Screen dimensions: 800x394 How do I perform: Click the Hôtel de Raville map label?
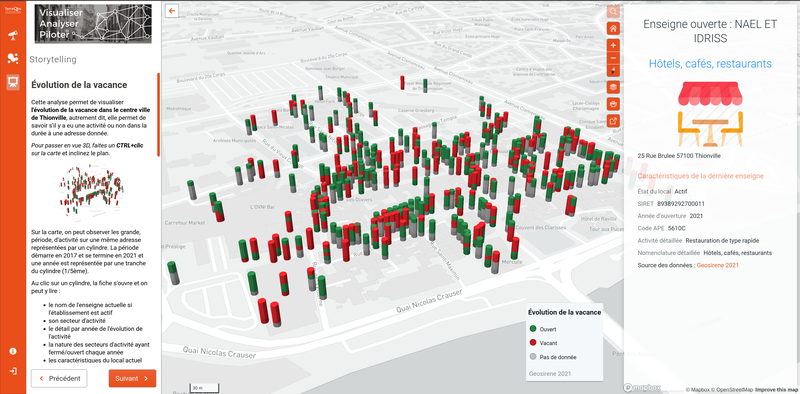point(598,219)
